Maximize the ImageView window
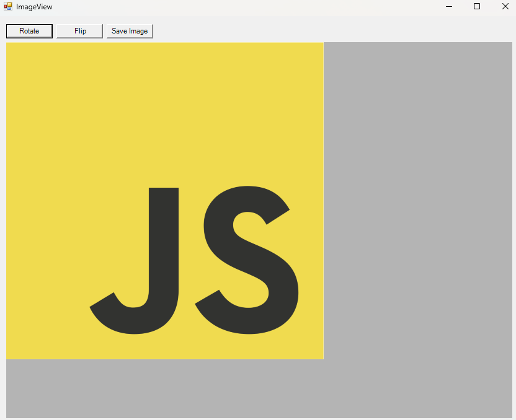Viewport: 516px width, 420px height. tap(477, 6)
